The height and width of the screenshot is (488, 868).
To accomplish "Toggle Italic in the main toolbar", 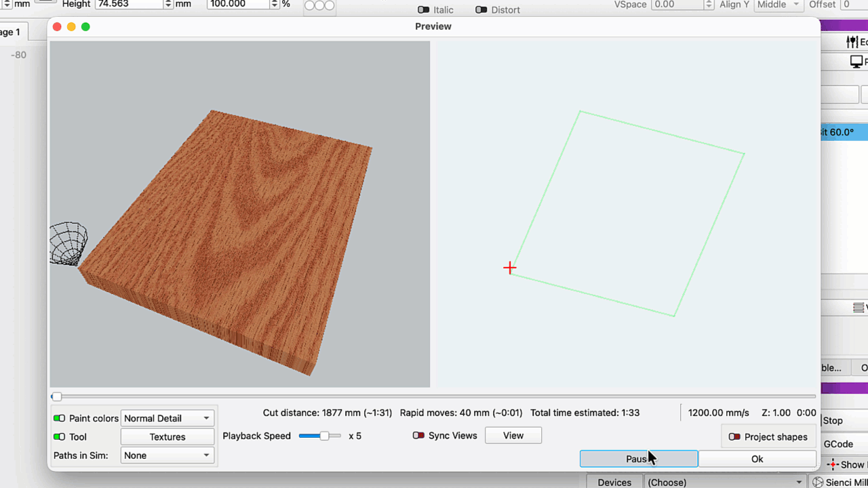I will (423, 9).
